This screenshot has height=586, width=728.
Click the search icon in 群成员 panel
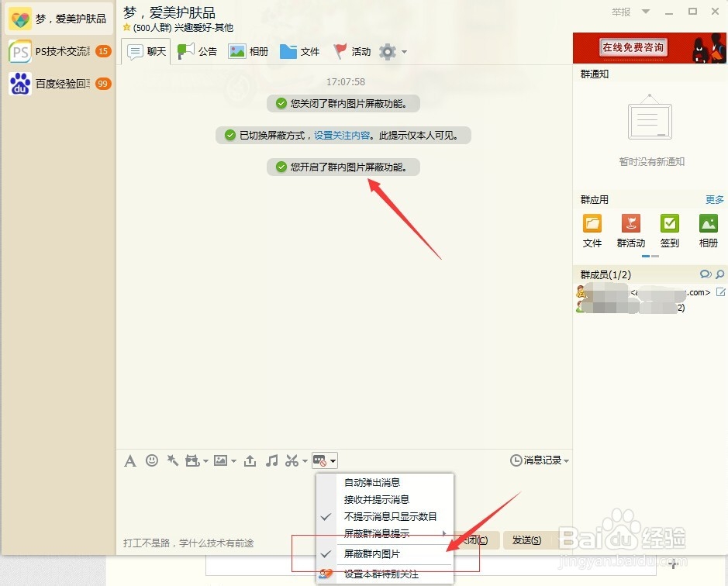click(x=719, y=274)
